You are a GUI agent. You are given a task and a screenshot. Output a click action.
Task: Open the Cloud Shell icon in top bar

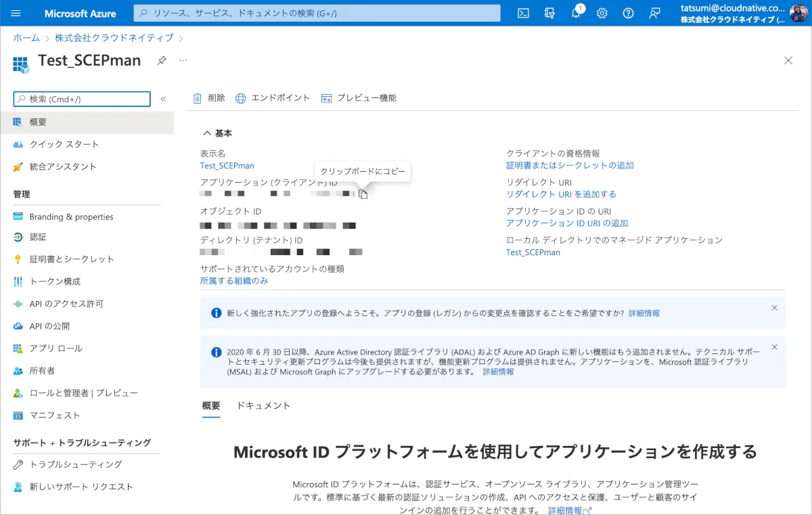pyautogui.click(x=523, y=13)
